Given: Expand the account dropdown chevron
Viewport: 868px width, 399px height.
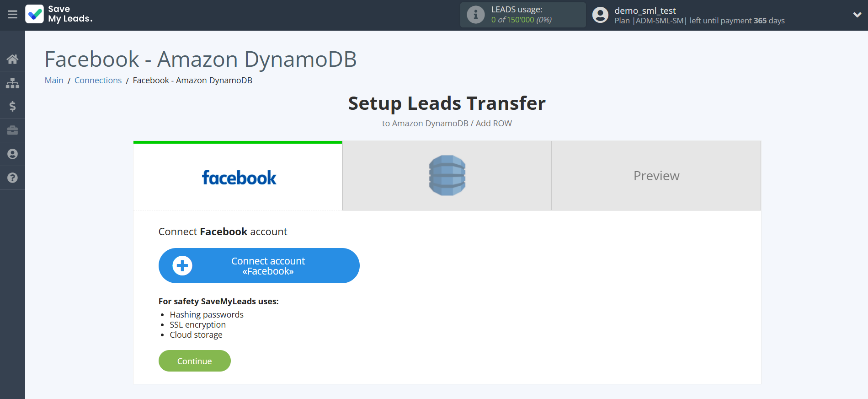Looking at the screenshot, I should coord(857,15).
